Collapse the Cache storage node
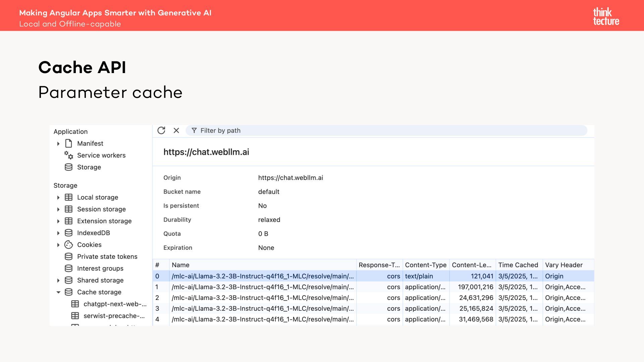The height and width of the screenshot is (362, 644). [58, 292]
